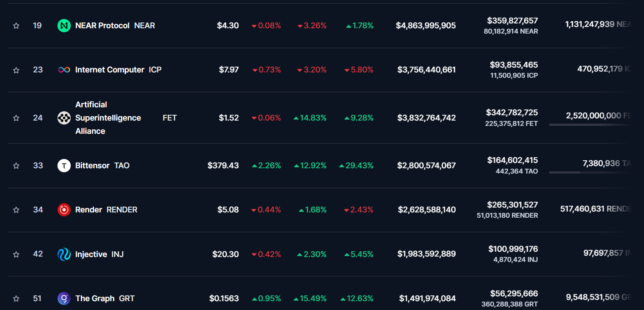The width and height of the screenshot is (644, 310).
Task: Open The Graph coin page
Action: (x=95, y=299)
